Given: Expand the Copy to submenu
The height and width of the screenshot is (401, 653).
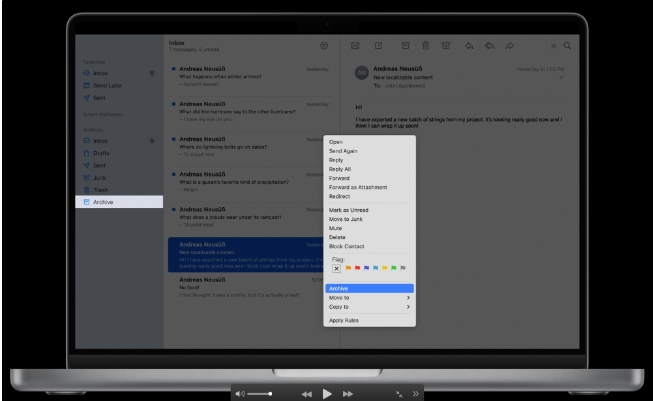Looking at the screenshot, I should pyautogui.click(x=368, y=307).
